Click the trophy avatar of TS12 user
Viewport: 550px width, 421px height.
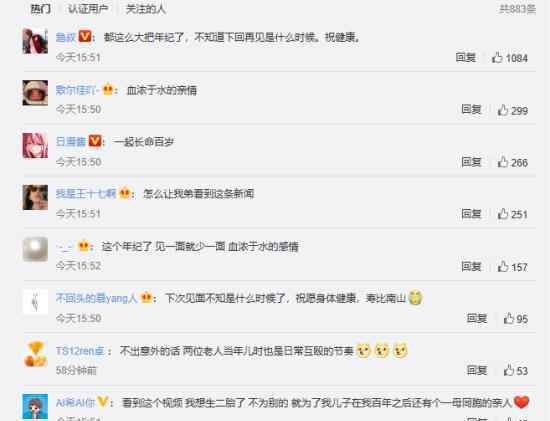point(35,354)
